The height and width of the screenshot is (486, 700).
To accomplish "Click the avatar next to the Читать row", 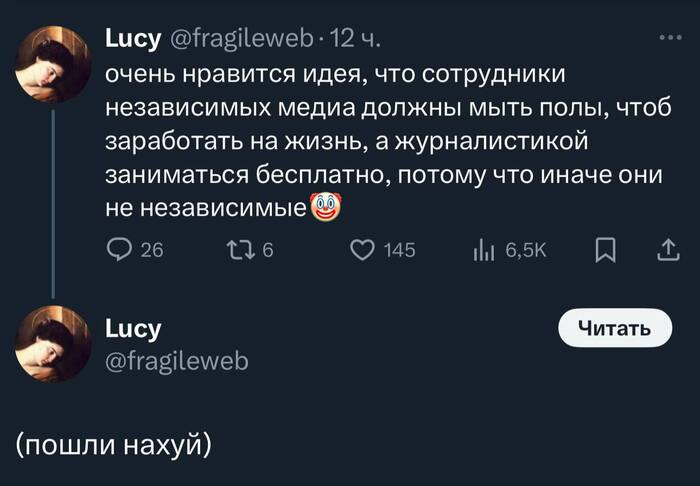I will tap(55, 344).
